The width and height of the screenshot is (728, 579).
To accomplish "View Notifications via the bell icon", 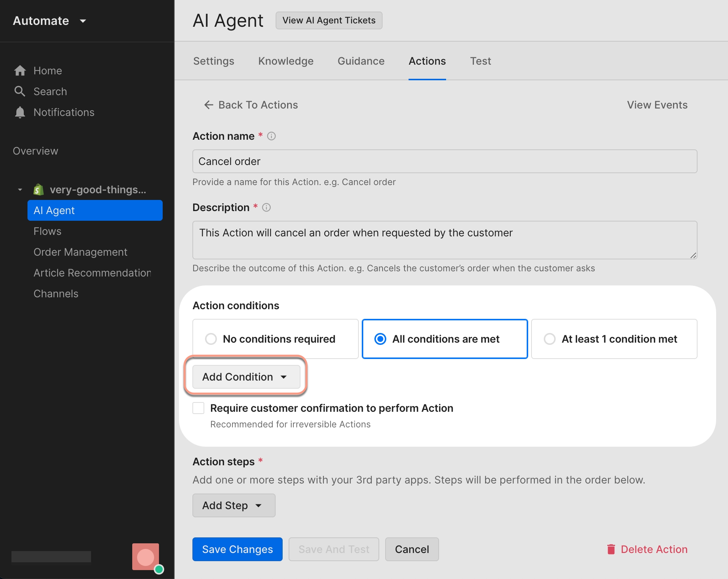I will tap(20, 112).
